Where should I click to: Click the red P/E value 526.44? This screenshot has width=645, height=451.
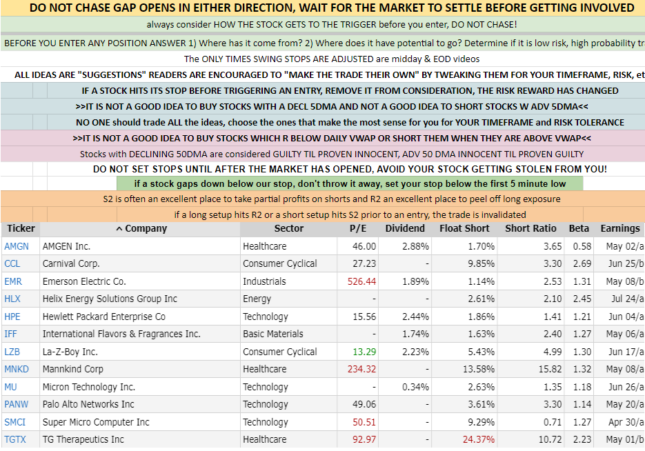pos(362,281)
